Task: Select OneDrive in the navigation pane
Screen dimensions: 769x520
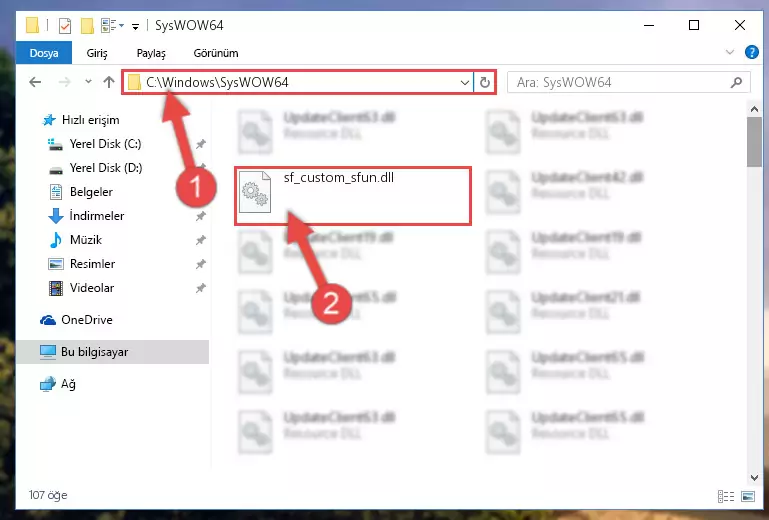Action: pyautogui.click(x=86, y=320)
